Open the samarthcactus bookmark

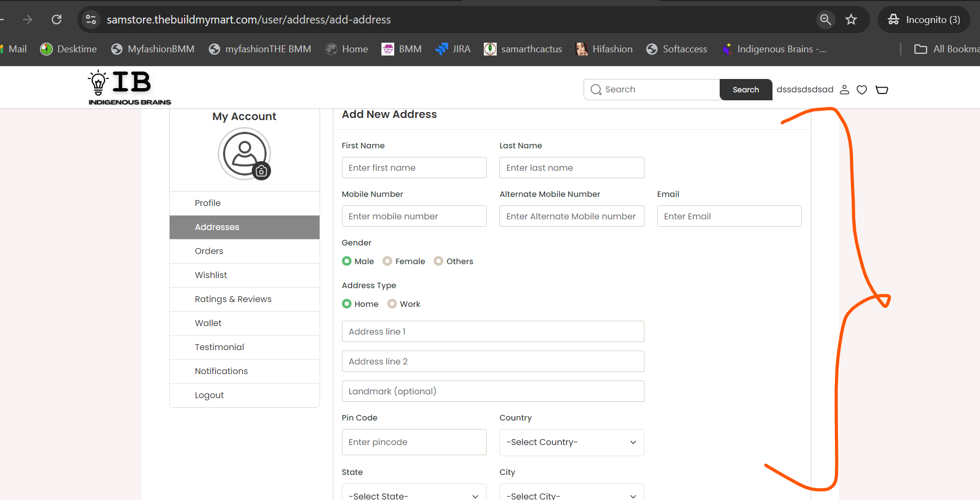click(x=523, y=49)
